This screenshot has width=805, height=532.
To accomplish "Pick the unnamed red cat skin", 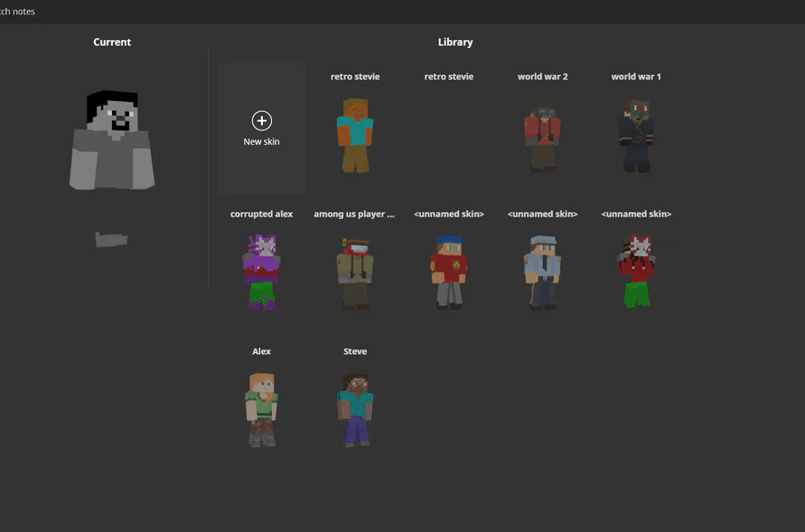I will click(636, 272).
